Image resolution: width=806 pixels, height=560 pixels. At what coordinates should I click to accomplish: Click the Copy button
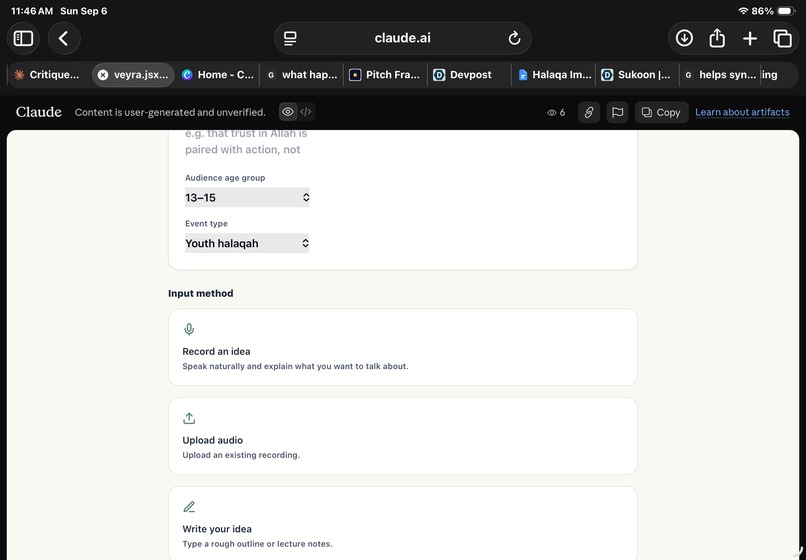coord(662,112)
